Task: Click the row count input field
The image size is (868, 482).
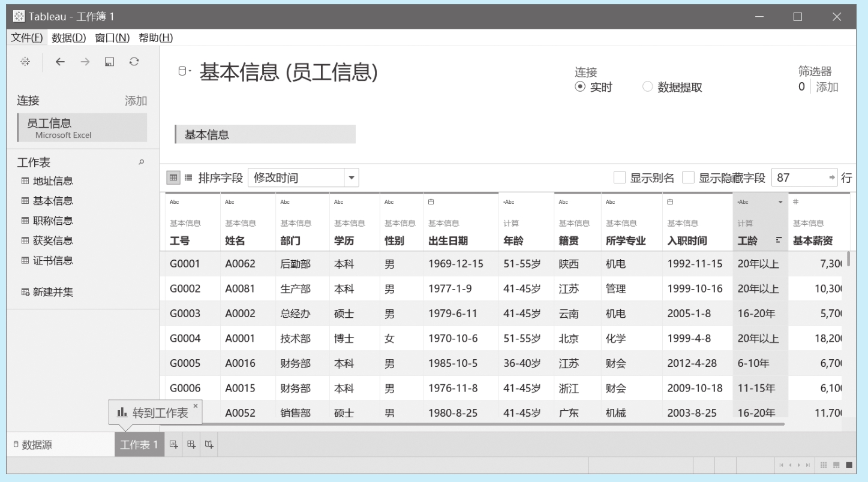Action: click(x=798, y=177)
